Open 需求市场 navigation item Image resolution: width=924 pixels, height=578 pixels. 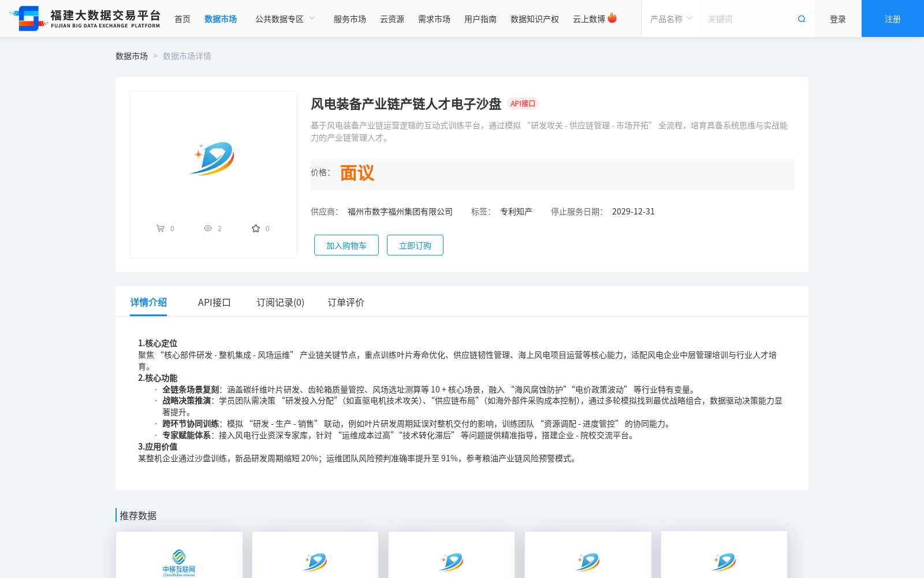point(434,19)
